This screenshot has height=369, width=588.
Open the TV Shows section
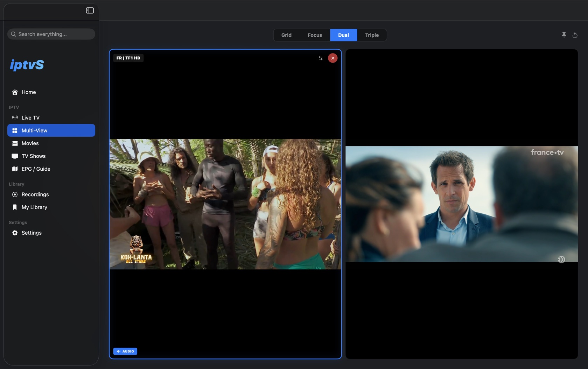(x=51, y=156)
